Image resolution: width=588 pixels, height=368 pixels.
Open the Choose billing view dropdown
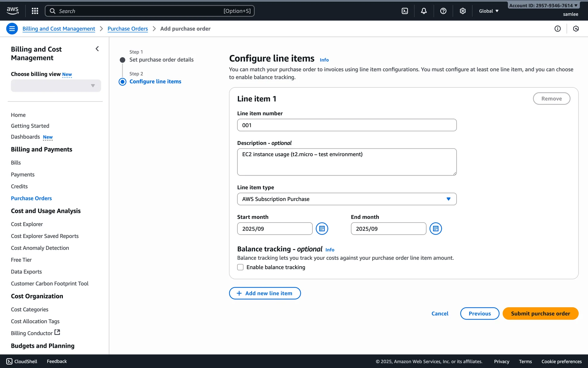56,86
